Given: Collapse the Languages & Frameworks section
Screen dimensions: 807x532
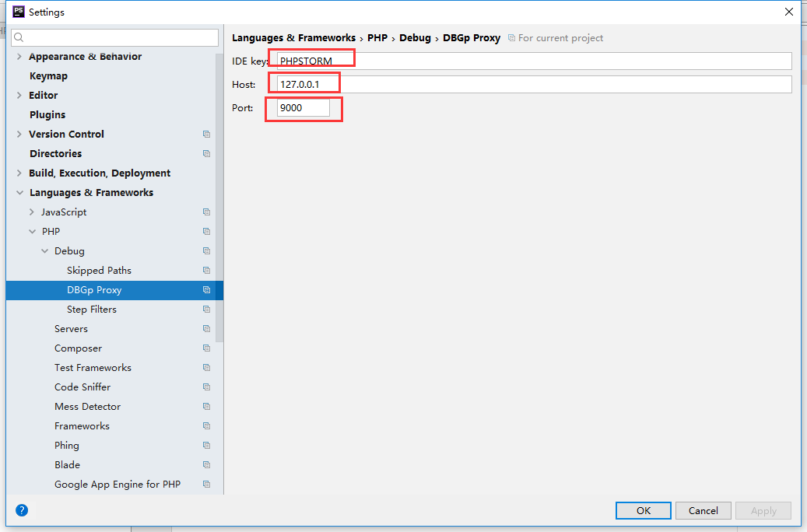Looking at the screenshot, I should [19, 192].
